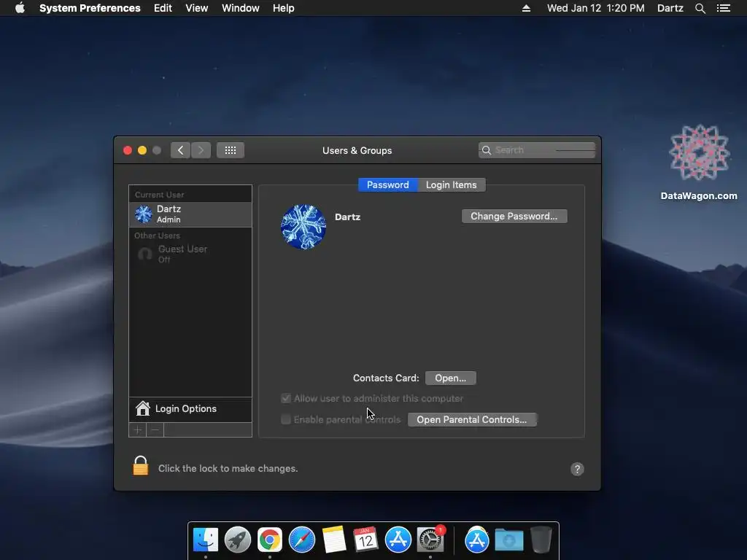Click Open Contacts Card button

click(450, 378)
